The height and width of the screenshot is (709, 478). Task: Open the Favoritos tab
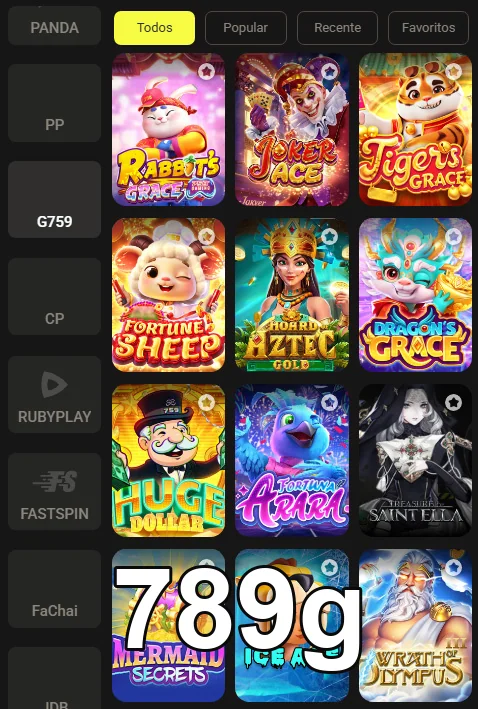click(428, 28)
